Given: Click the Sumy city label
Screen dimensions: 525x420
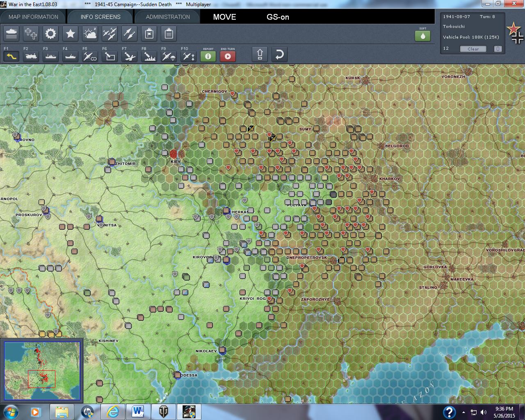Looking at the screenshot, I should tap(305, 129).
